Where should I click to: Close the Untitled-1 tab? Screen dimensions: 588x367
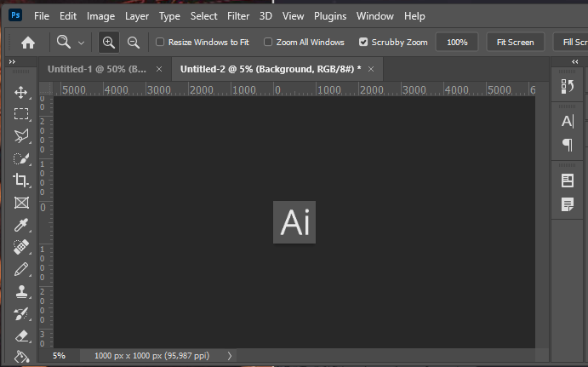coord(159,69)
